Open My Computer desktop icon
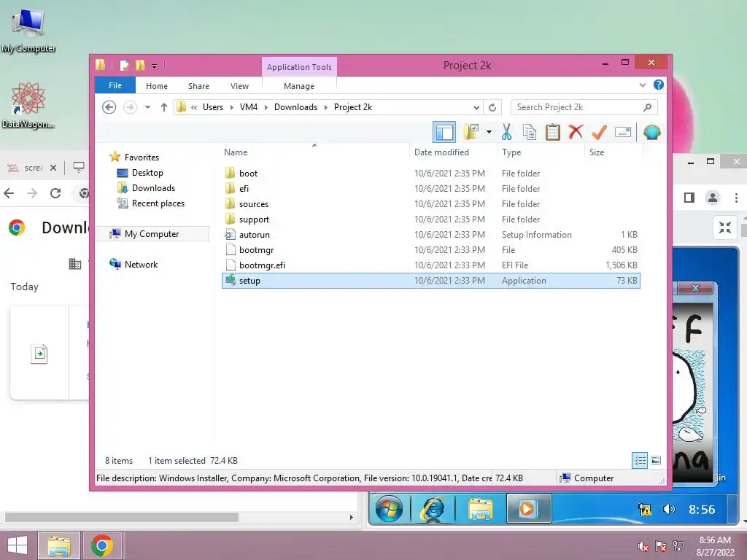747x560 pixels. (28, 31)
